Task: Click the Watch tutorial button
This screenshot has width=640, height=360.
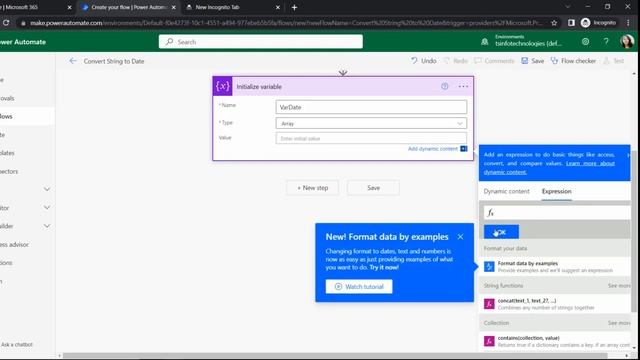Action: 359,287
